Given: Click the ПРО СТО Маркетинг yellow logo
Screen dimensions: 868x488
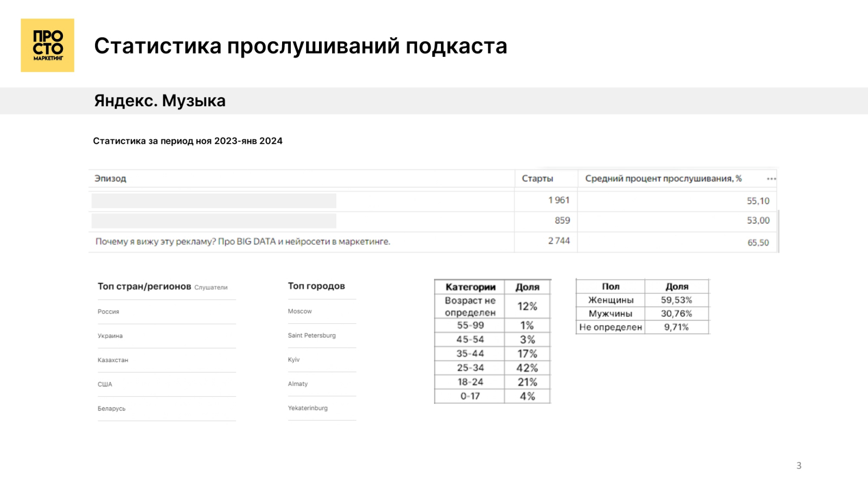Looking at the screenshot, I should (x=48, y=46).
